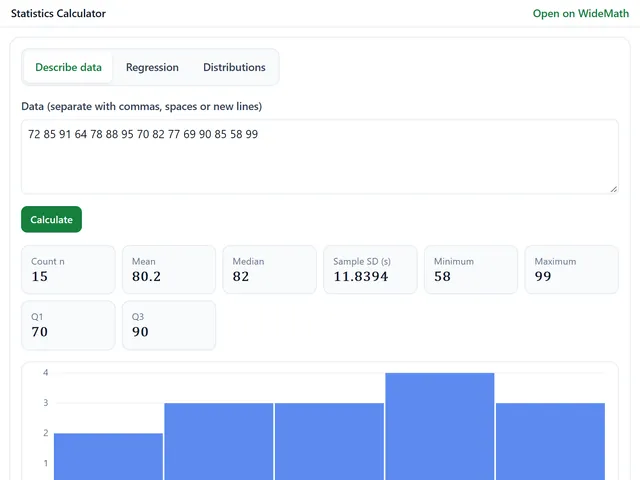The image size is (640, 480).
Task: Click the y-axis label 1
Action: tap(46, 463)
